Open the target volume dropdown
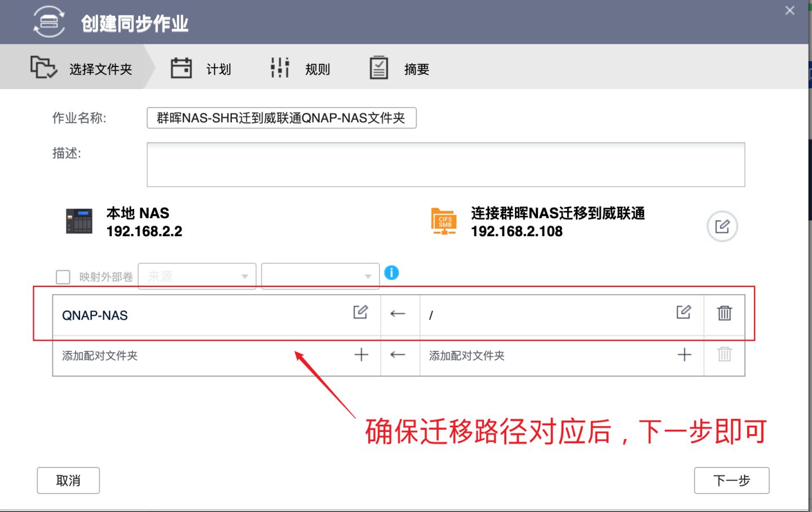The height and width of the screenshot is (512, 812). point(319,276)
